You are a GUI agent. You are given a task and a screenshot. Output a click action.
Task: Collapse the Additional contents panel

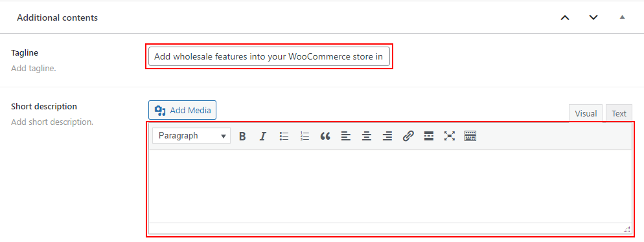(622, 17)
